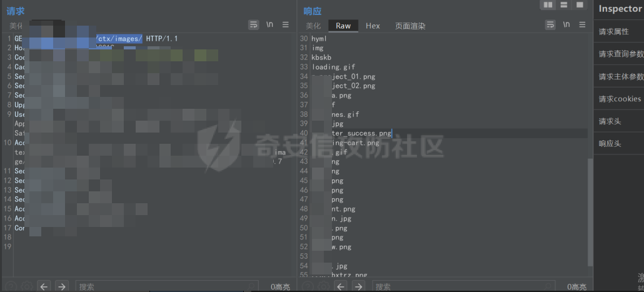Go to previous search match in request

coord(44,286)
